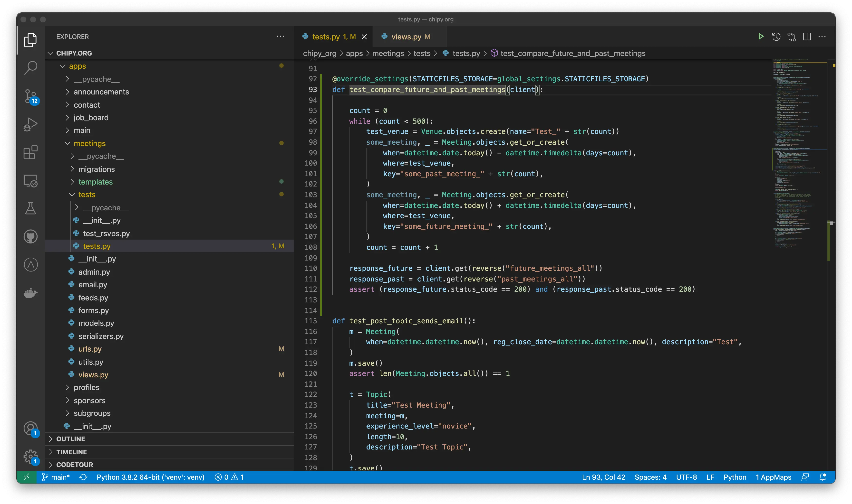Viewport: 852px width, 504px height.
Task: Expand the profiles folder
Action: click(x=169, y=388)
